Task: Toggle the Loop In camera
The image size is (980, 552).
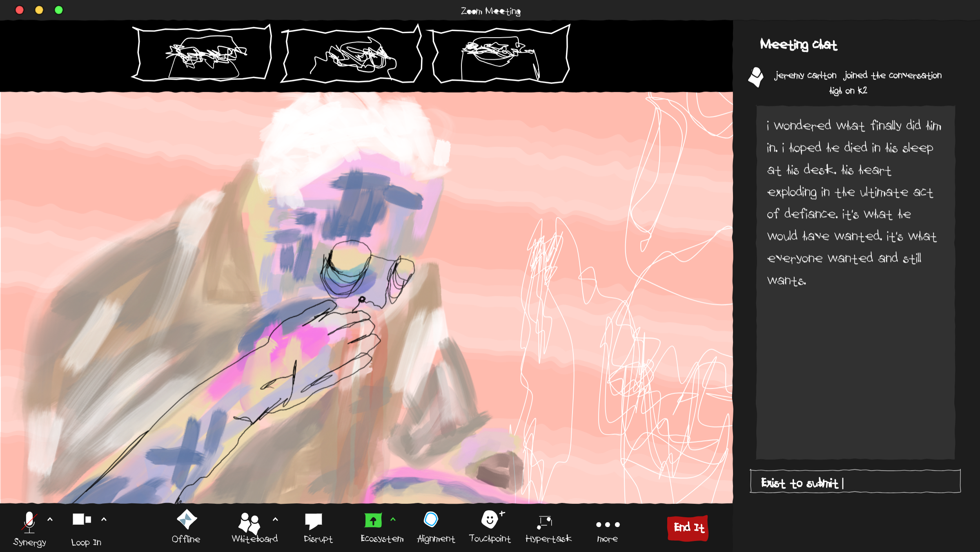Action: (x=81, y=520)
